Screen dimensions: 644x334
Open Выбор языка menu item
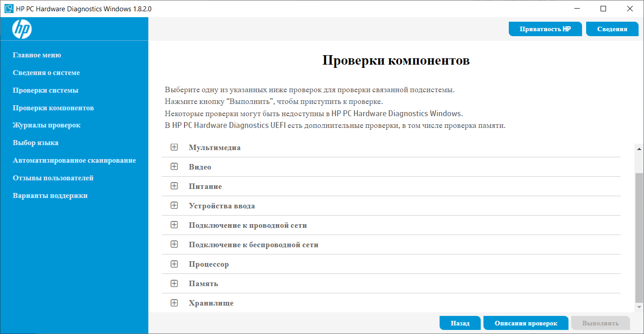point(35,143)
